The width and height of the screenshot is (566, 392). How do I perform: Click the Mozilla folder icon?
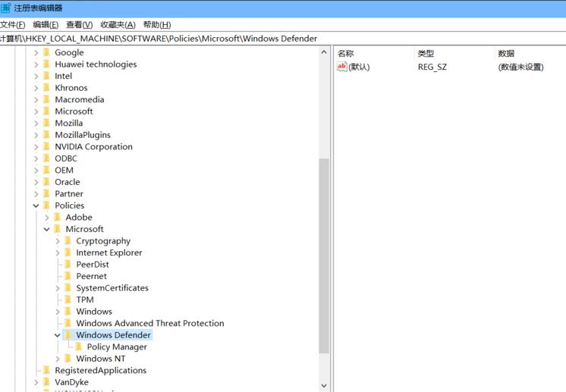[46, 123]
